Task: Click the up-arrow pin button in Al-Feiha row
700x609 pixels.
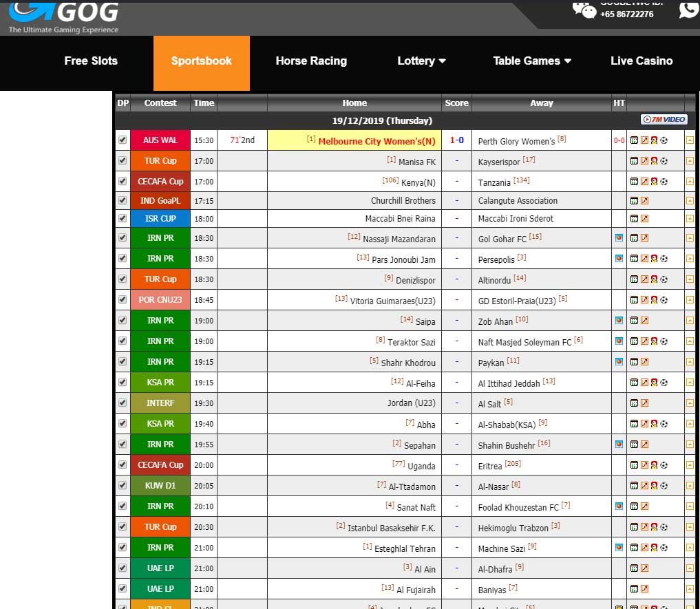Action: point(690,382)
